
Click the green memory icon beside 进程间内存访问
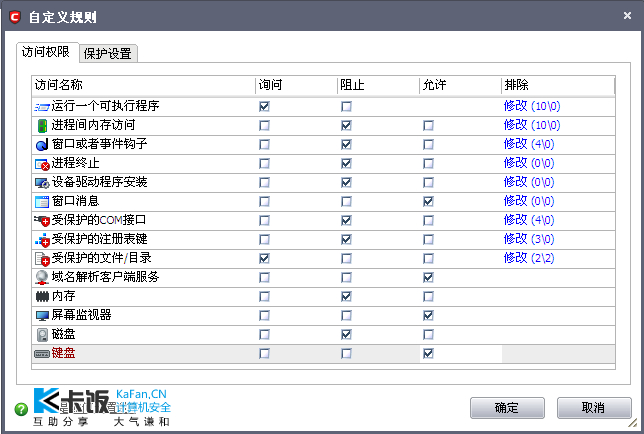pyautogui.click(x=42, y=126)
